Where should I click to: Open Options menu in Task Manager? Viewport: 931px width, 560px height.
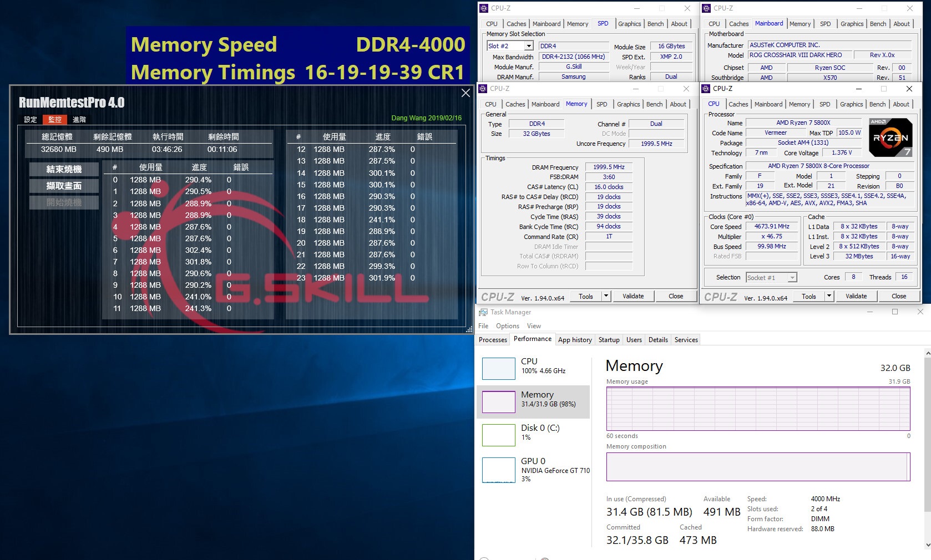click(507, 326)
